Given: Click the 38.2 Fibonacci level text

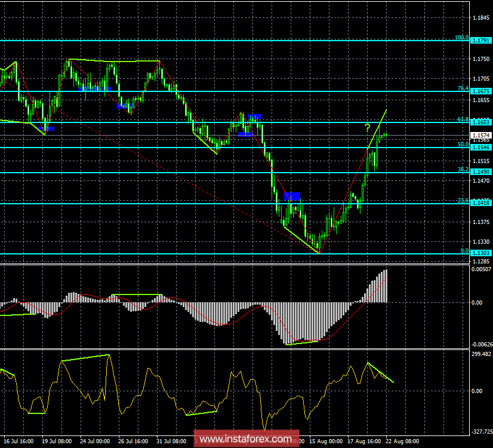Looking at the screenshot, I should click(x=463, y=169).
